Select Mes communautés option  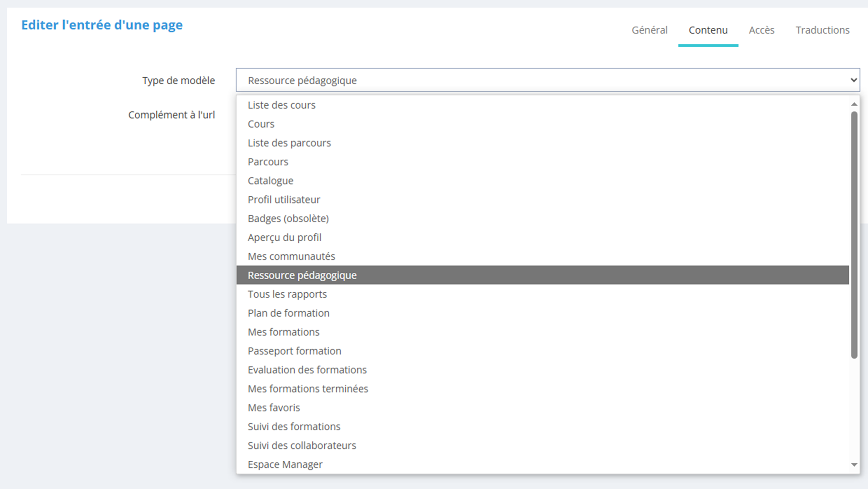pyautogui.click(x=291, y=256)
